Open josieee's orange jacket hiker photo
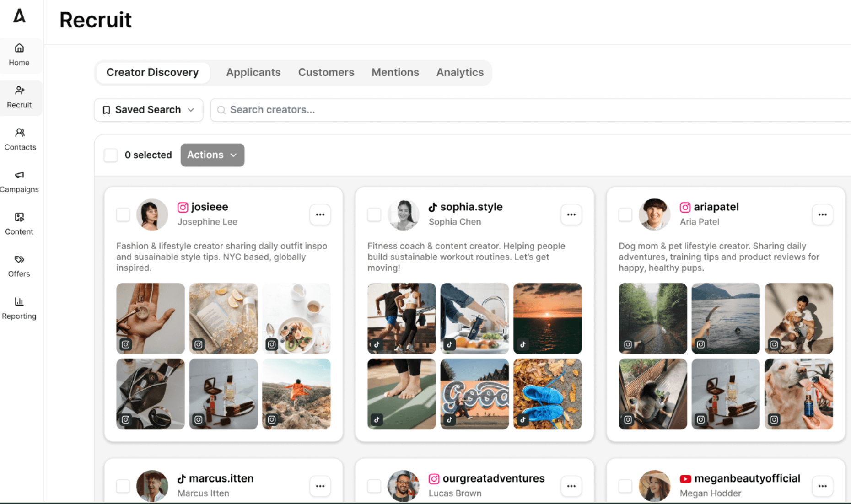 [x=296, y=394]
